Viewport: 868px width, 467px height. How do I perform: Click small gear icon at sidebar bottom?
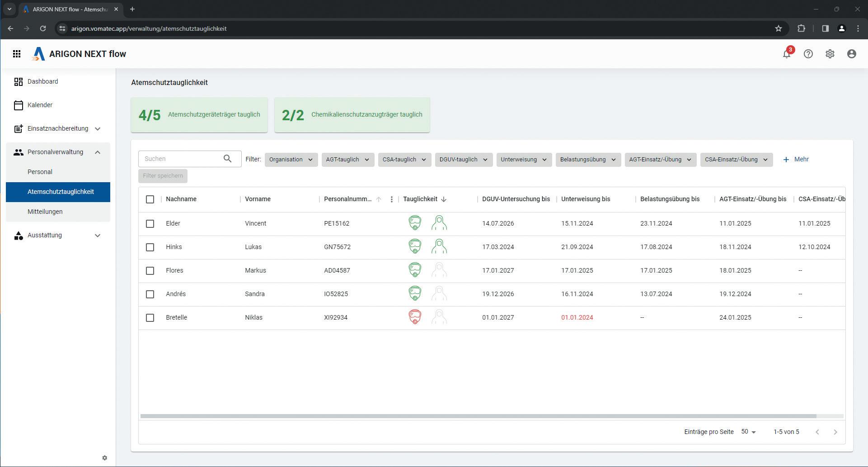click(x=105, y=458)
